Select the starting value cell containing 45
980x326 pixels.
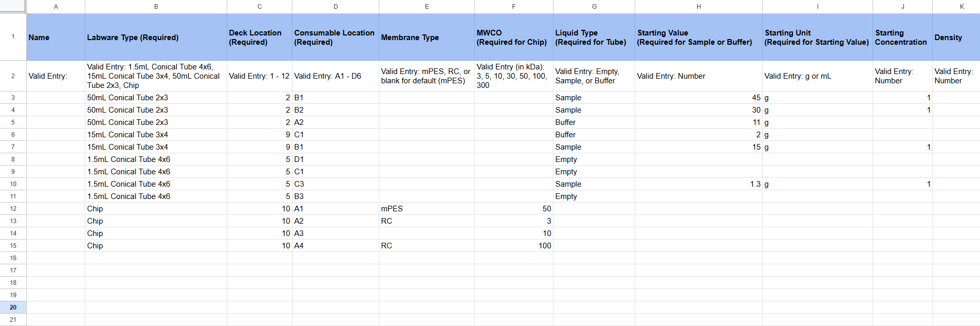point(698,98)
